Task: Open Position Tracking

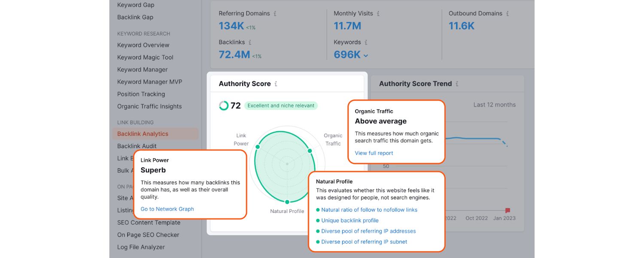Action: [x=141, y=94]
